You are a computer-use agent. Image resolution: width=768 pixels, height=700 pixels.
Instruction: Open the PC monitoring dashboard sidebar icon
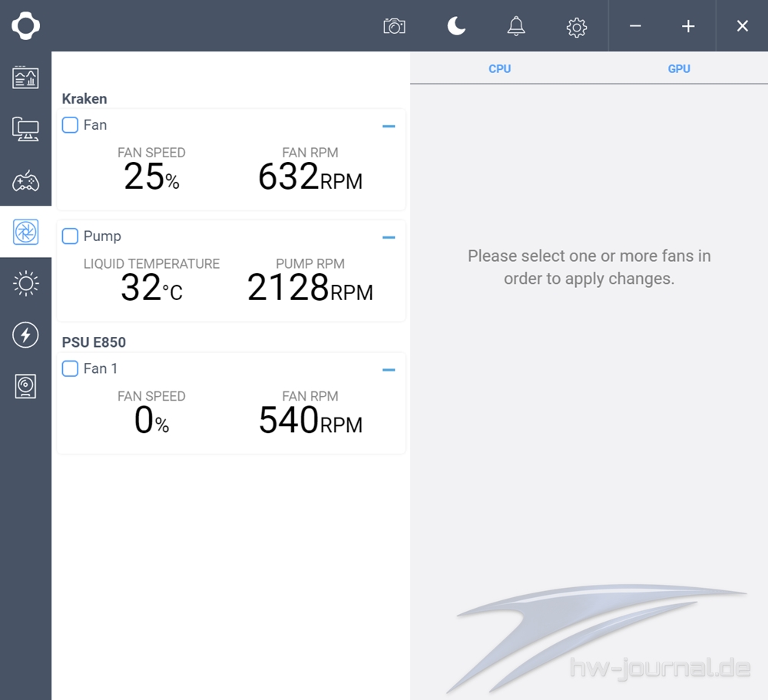click(25, 78)
